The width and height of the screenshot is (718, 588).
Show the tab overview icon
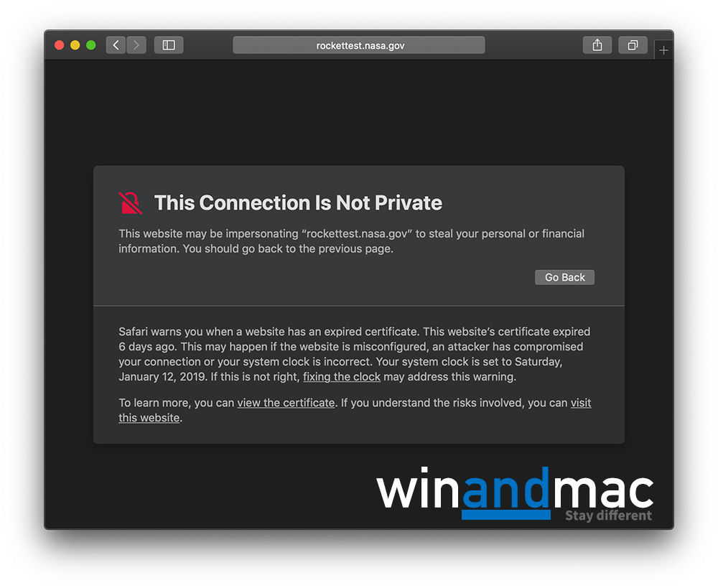tap(633, 45)
